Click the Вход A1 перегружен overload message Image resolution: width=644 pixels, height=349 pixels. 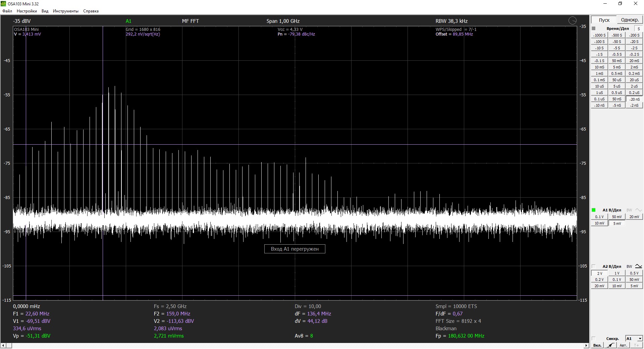(295, 249)
